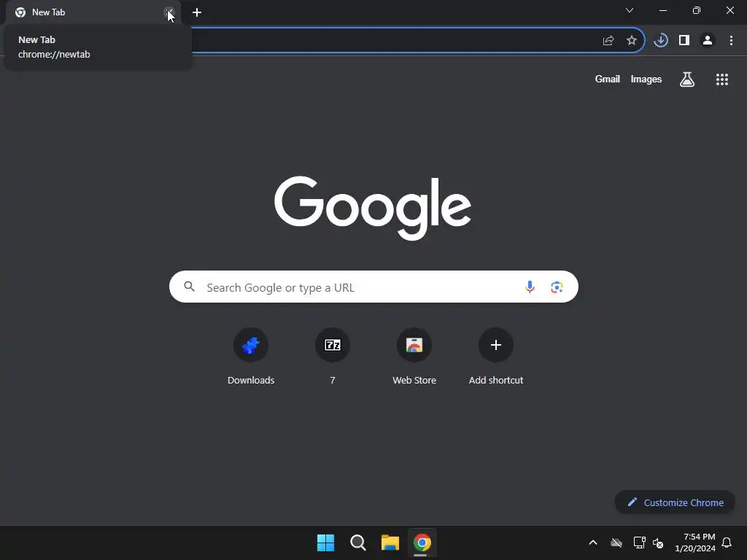The width and height of the screenshot is (747, 560).
Task: Click the Add shortcut plus tile
Action: [496, 356]
